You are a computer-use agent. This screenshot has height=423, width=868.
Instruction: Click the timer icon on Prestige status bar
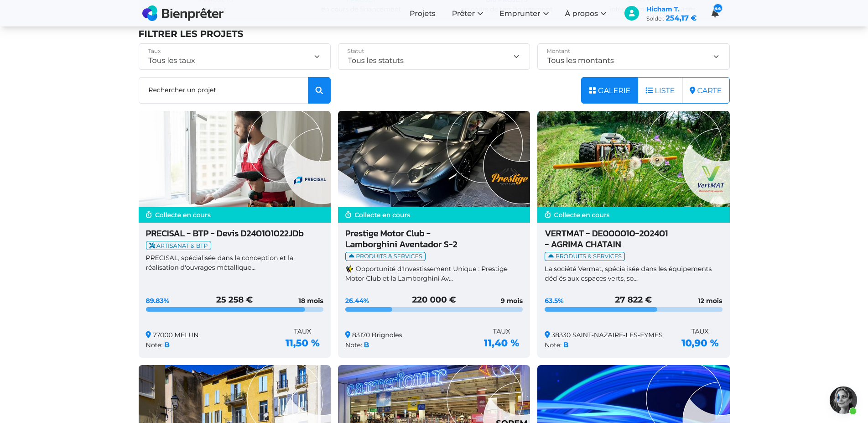(348, 215)
